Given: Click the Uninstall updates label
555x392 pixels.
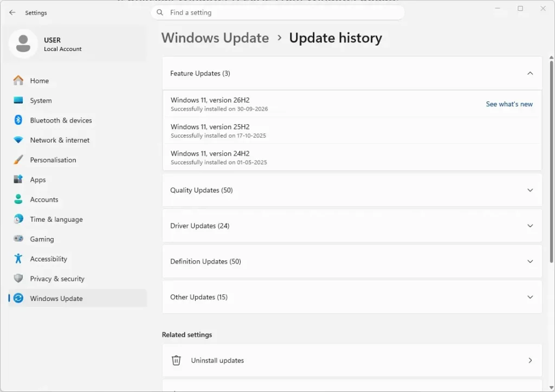Looking at the screenshot, I should pos(217,360).
